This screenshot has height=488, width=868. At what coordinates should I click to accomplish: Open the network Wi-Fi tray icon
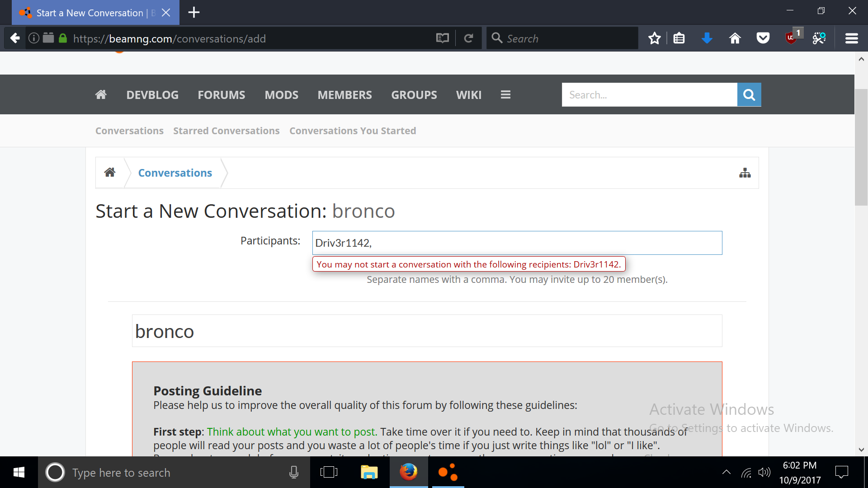click(x=746, y=473)
